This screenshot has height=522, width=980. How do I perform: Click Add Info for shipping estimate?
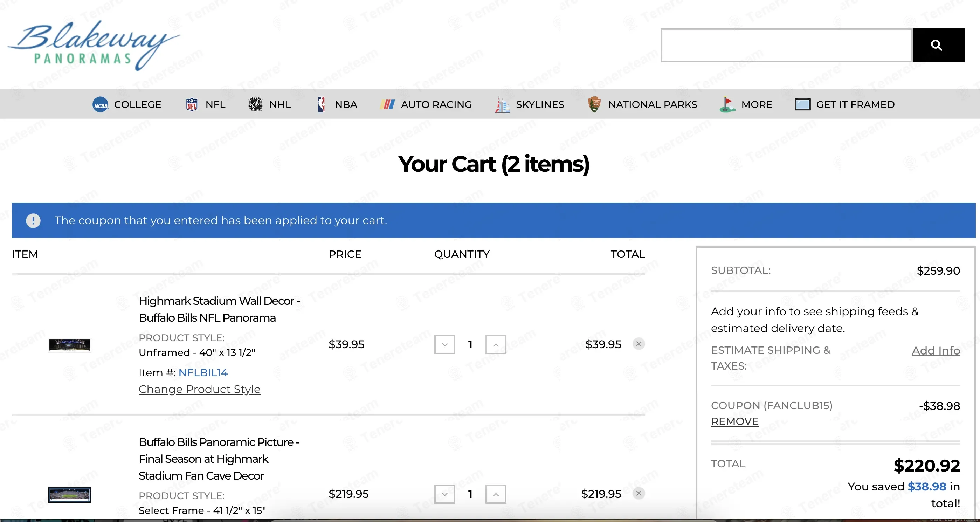(936, 350)
